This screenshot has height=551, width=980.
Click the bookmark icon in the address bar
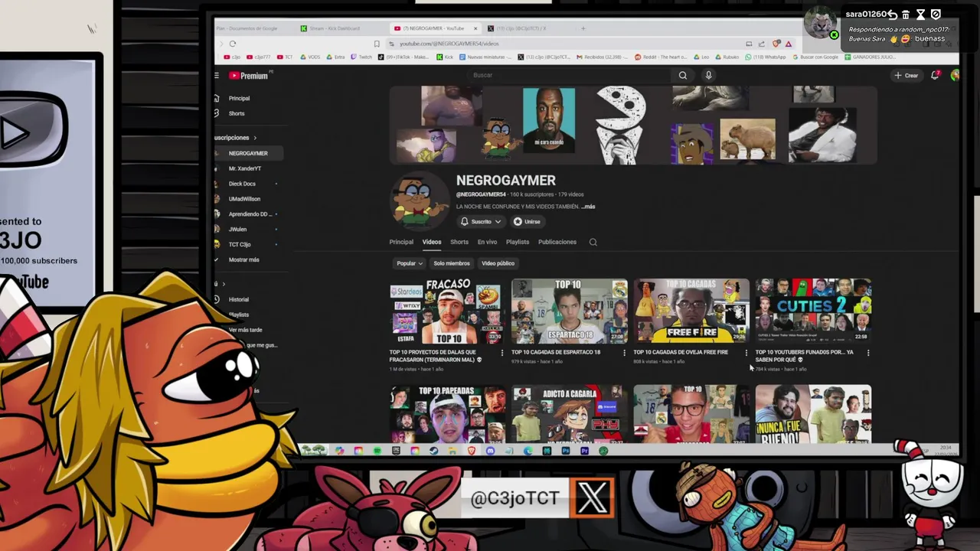pos(377,44)
